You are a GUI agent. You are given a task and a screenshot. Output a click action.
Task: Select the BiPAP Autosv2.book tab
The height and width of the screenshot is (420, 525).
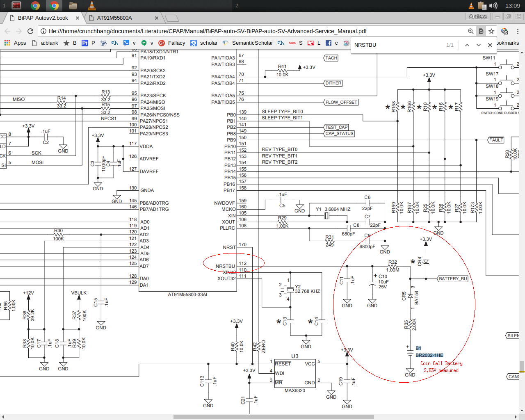coord(43,18)
